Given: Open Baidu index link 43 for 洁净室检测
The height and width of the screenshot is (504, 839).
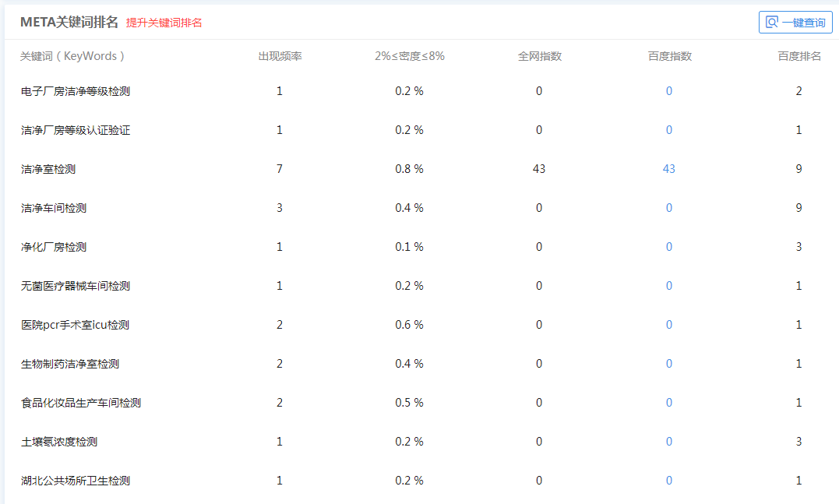Looking at the screenshot, I should pyautogui.click(x=669, y=169).
